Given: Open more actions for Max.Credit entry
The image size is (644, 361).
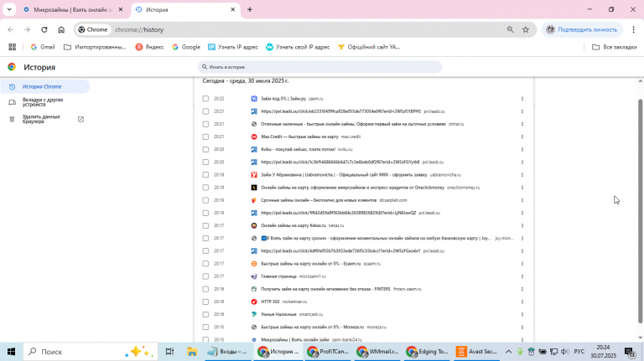Looking at the screenshot, I should tap(522, 137).
